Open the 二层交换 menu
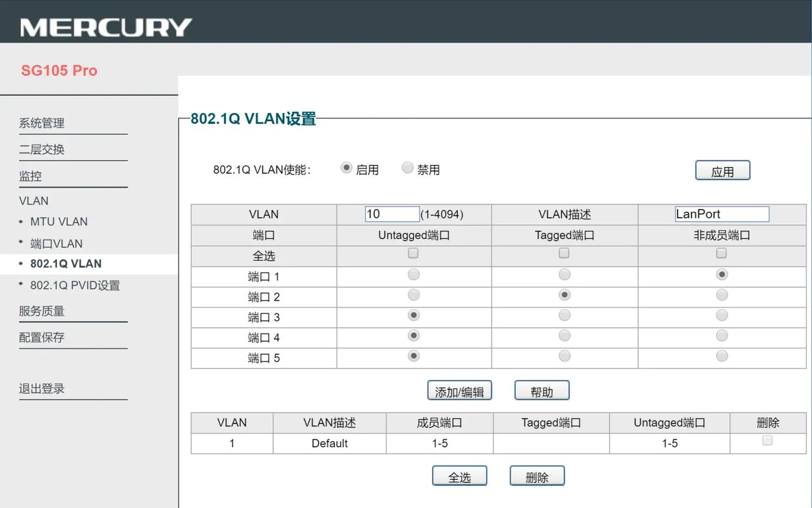The image size is (812, 508). point(42,150)
